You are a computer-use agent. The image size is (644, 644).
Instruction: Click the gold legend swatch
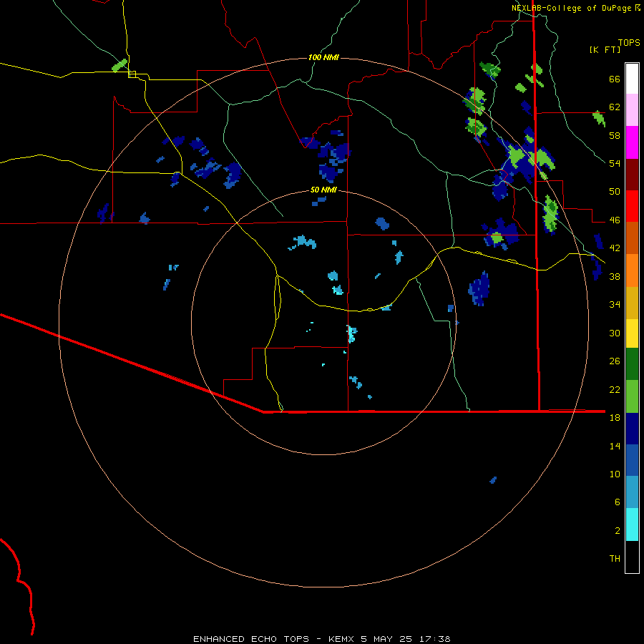click(632, 303)
